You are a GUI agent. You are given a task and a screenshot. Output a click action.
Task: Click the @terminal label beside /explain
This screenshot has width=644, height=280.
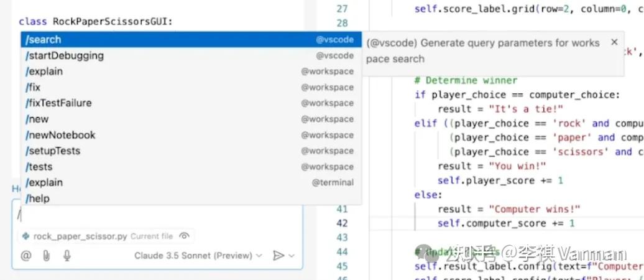(333, 182)
